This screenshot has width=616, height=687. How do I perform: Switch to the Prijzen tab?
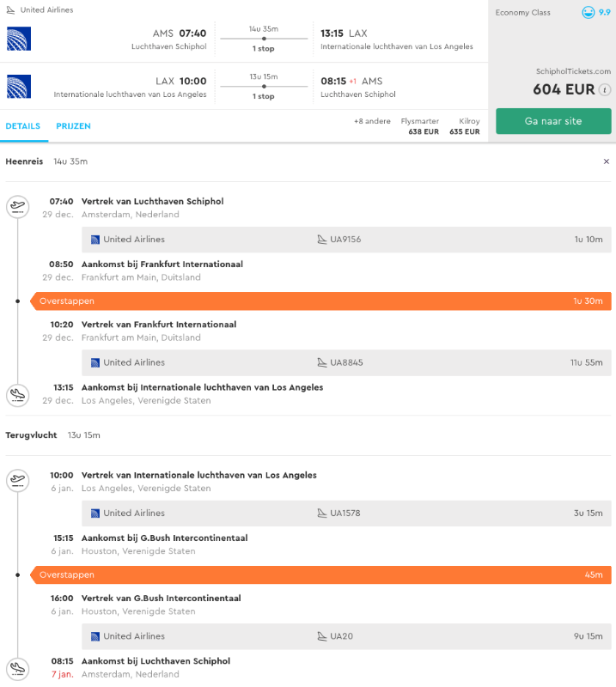coord(73,126)
